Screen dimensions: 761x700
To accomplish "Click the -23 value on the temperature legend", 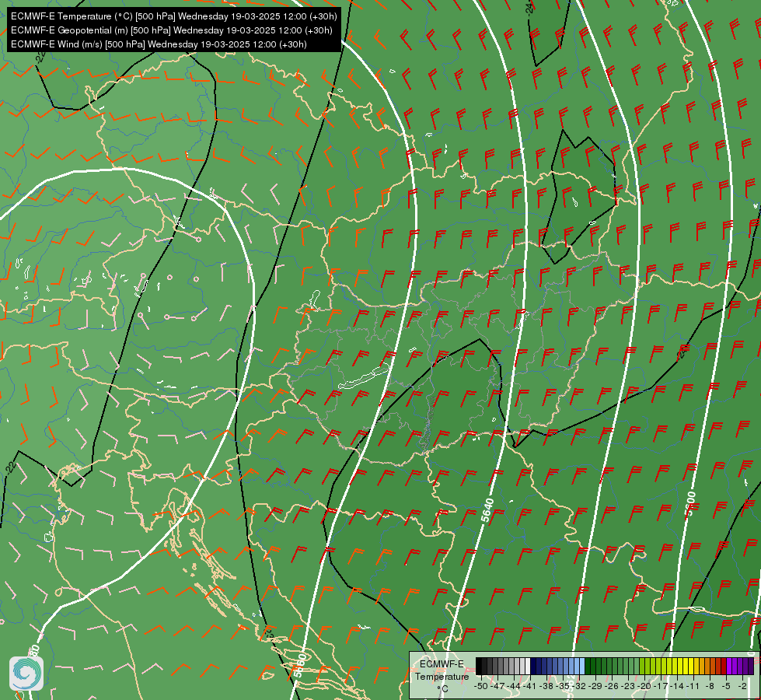I will tap(629, 687).
